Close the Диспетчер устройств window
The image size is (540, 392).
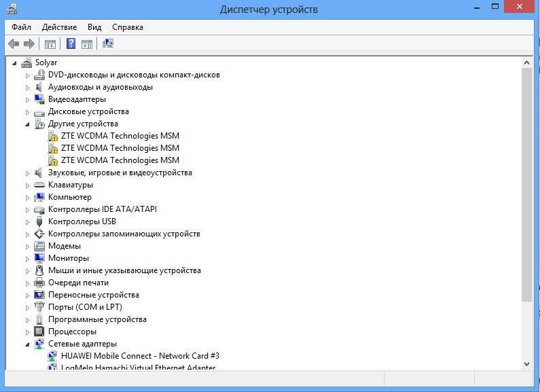[x=520, y=7]
